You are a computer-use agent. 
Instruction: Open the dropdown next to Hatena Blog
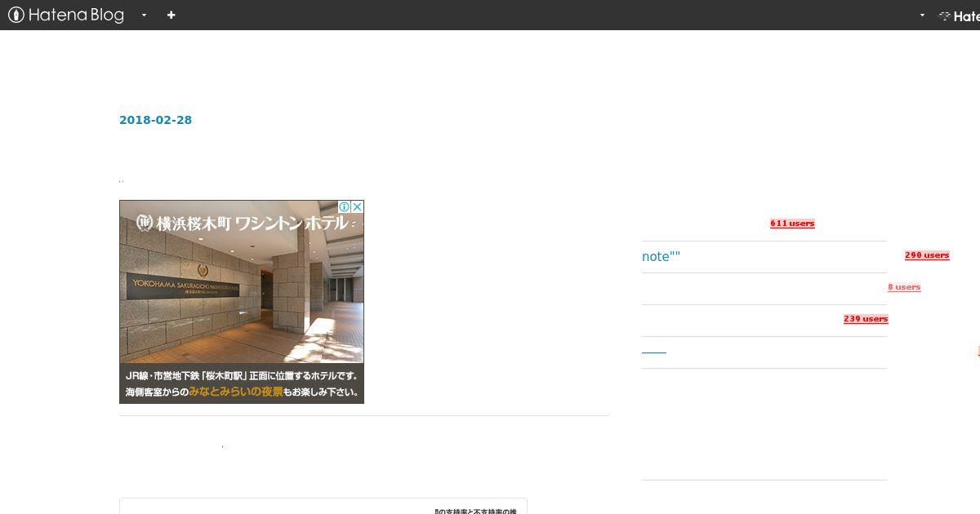(144, 15)
